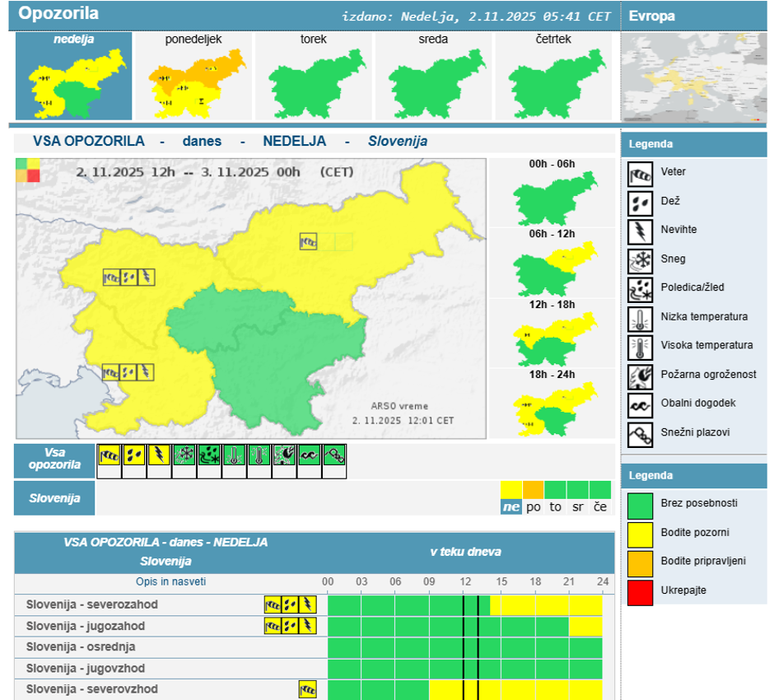Select the thunderstorm filter in Vsa opozorila row
The image size is (774, 700).
pos(159,455)
